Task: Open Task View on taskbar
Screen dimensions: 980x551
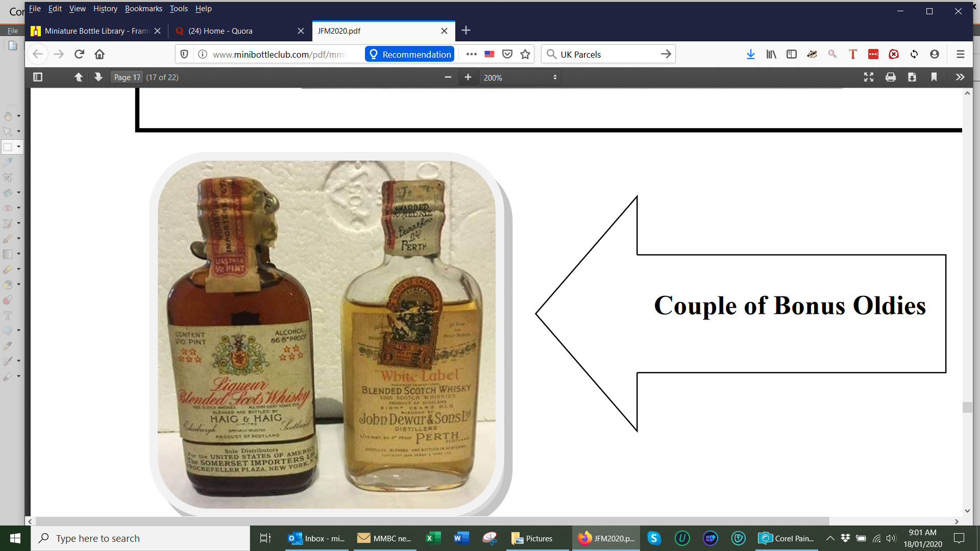Action: coord(265,538)
